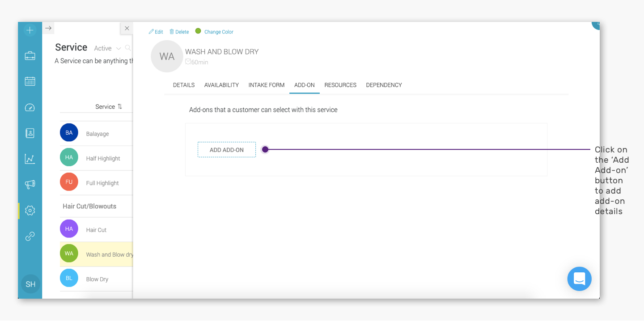
Task: Select the Half Highlight service row
Action: (x=97, y=158)
